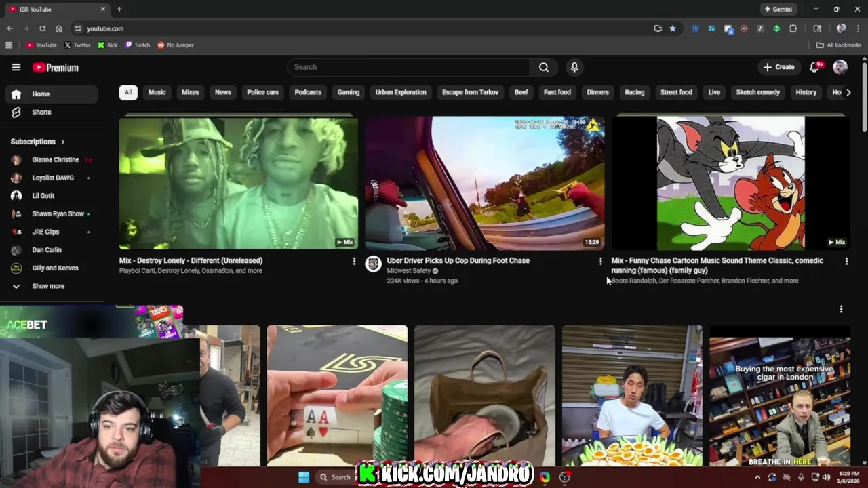Click the YouTube Premium logo
The height and width of the screenshot is (488, 868).
(56, 68)
